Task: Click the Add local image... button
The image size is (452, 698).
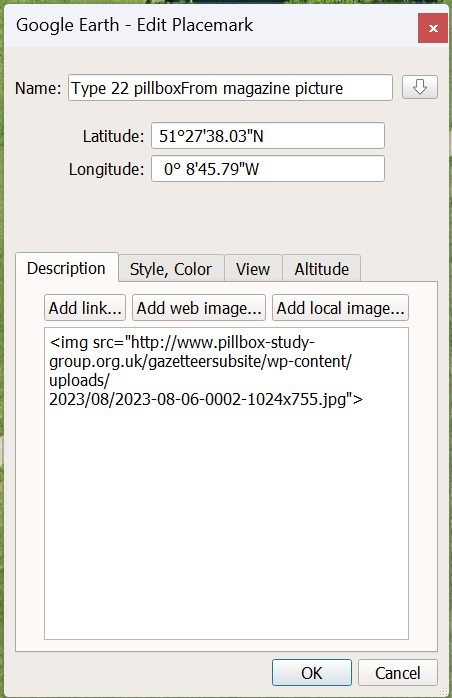Action: tap(340, 308)
